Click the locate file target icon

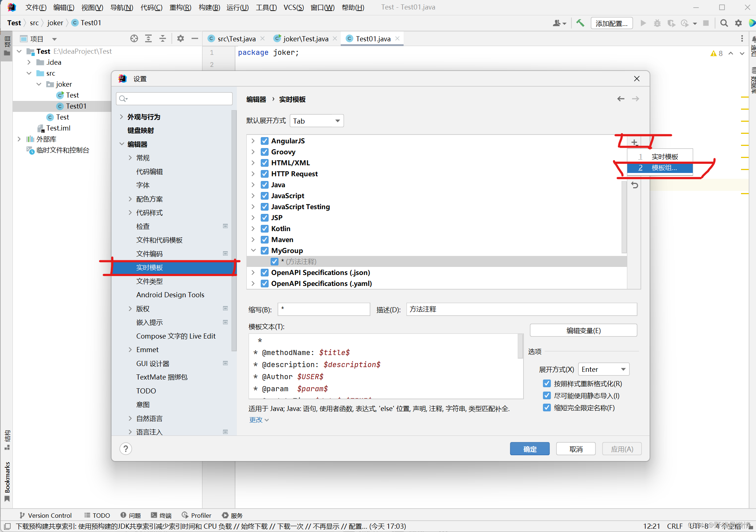[x=134, y=39]
